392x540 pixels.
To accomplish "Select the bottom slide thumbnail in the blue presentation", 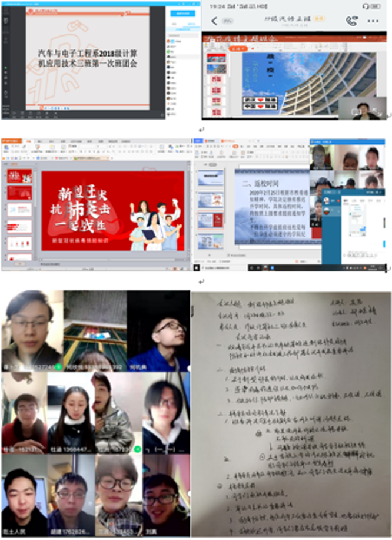I will click(210, 240).
